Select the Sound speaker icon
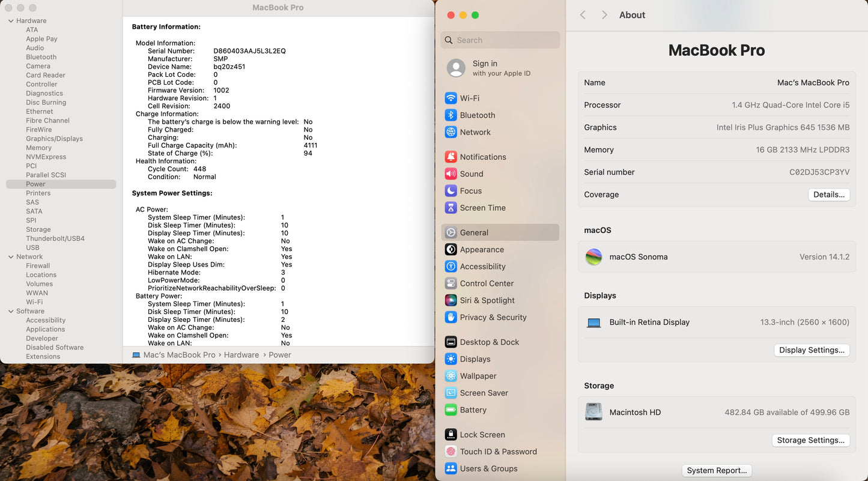 point(451,174)
